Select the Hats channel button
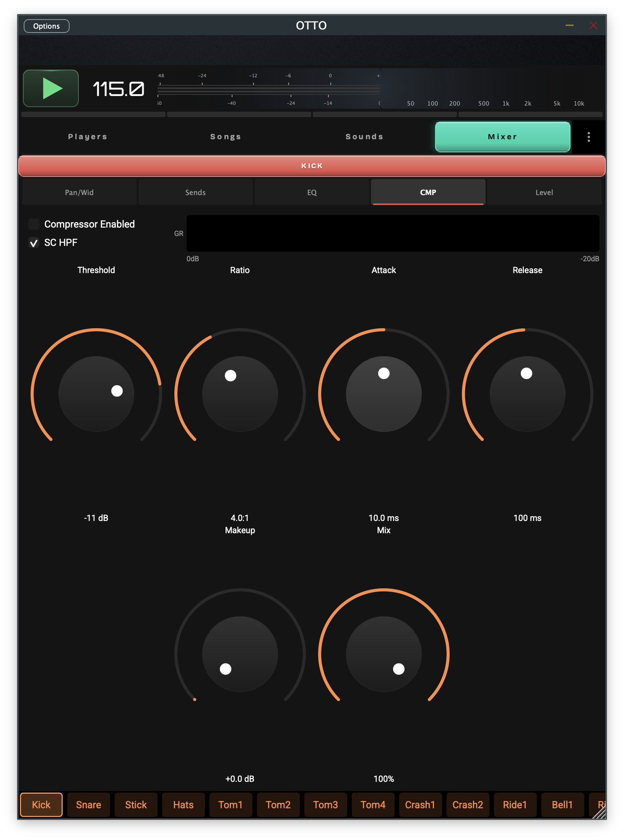 pyautogui.click(x=184, y=805)
